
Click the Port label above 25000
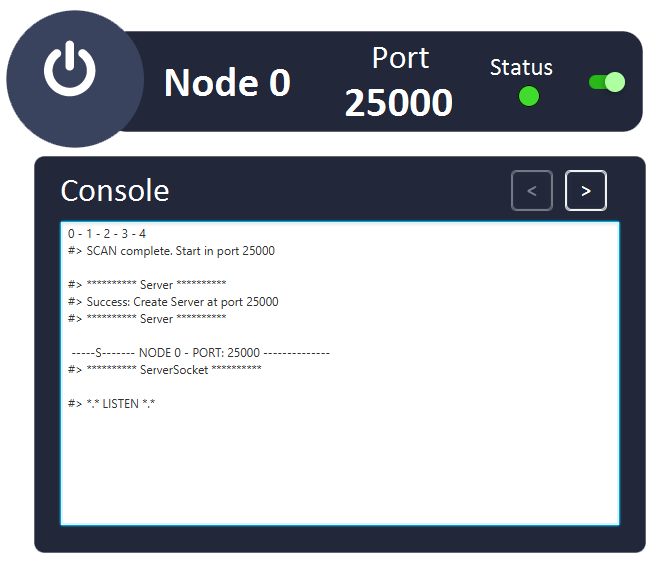tap(401, 58)
